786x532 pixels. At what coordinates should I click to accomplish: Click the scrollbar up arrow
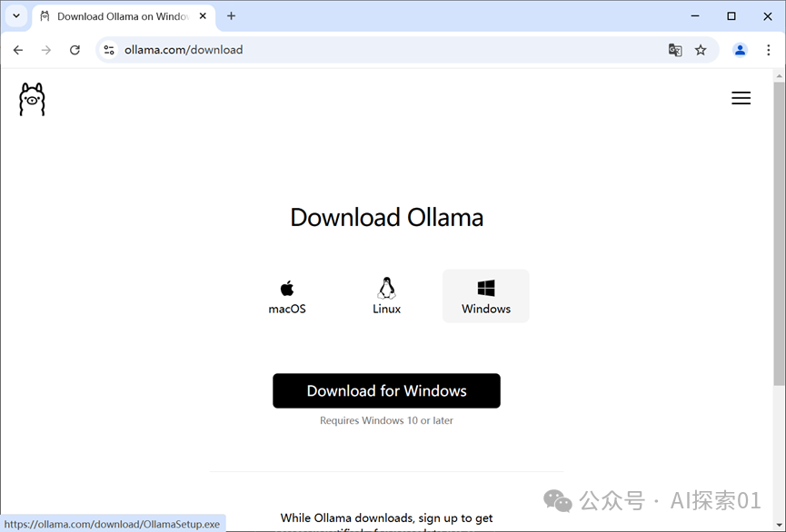(x=779, y=76)
